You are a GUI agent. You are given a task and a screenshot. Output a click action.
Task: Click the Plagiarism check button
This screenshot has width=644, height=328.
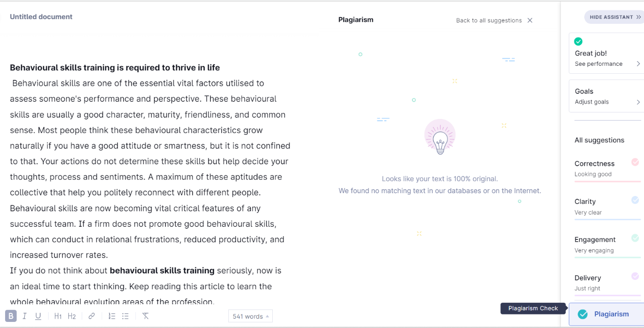tap(606, 314)
